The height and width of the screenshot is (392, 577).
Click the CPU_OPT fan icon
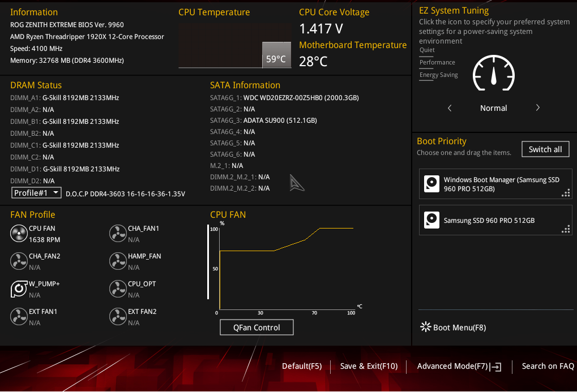[x=118, y=288]
